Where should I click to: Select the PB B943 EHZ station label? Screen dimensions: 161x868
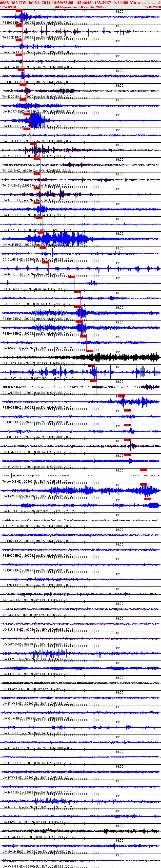(37, 334)
